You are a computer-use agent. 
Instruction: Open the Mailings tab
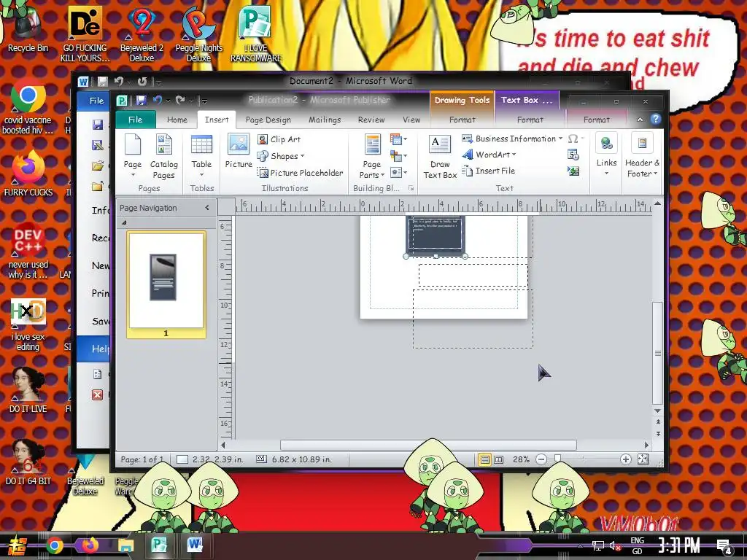pyautogui.click(x=325, y=120)
